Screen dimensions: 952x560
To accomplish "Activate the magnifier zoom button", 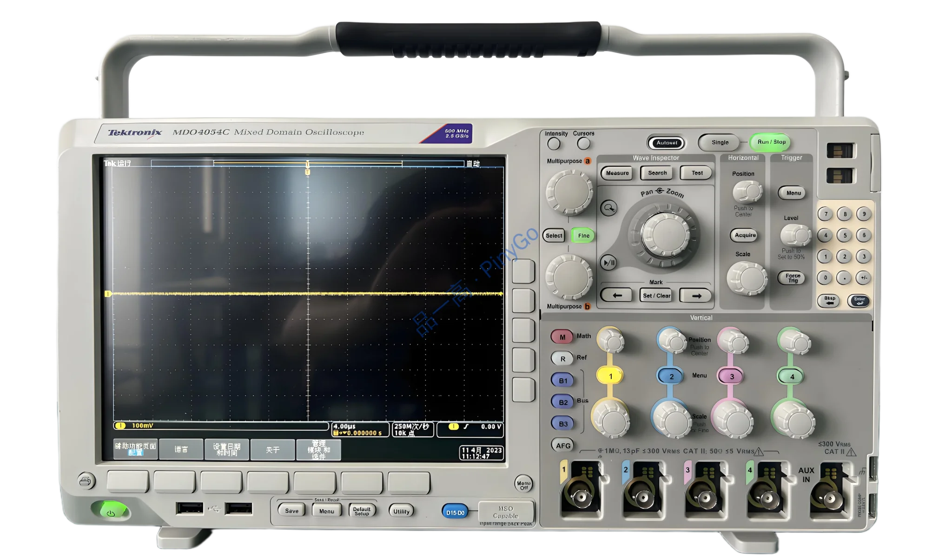I will [x=608, y=208].
